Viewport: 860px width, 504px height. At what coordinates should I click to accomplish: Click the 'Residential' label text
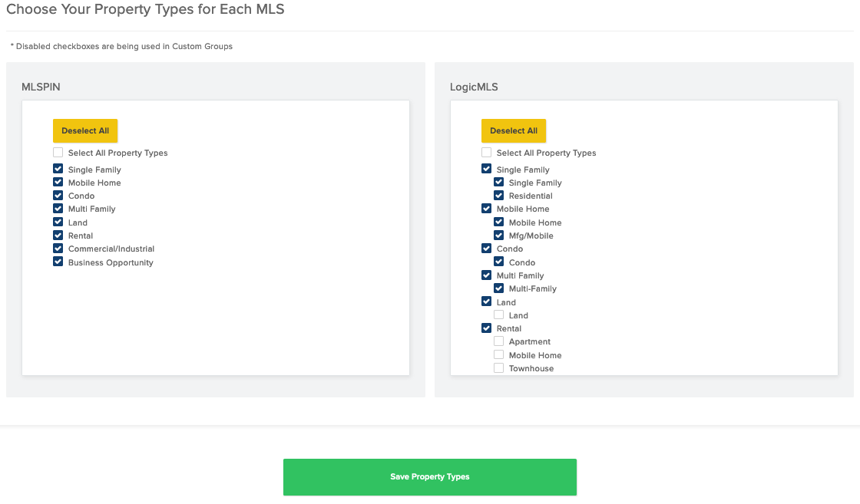pyautogui.click(x=531, y=196)
